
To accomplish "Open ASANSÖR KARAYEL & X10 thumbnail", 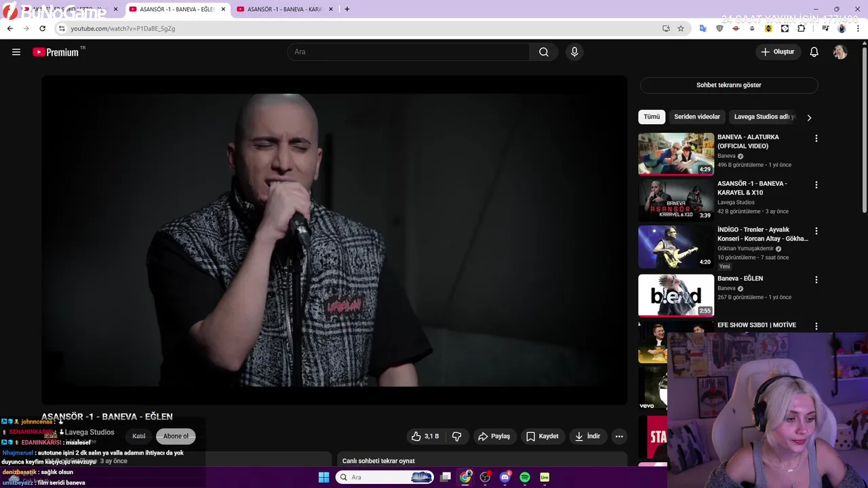I will (676, 200).
